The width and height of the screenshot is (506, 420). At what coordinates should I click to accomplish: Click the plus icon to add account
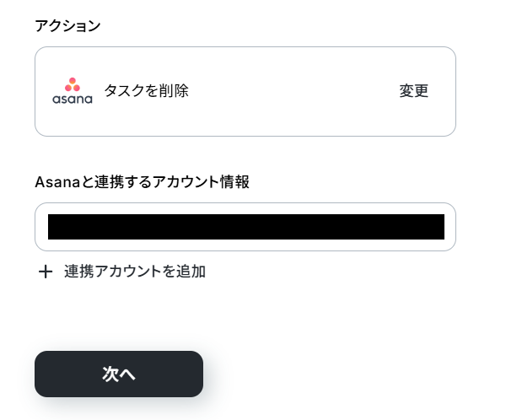tap(46, 272)
